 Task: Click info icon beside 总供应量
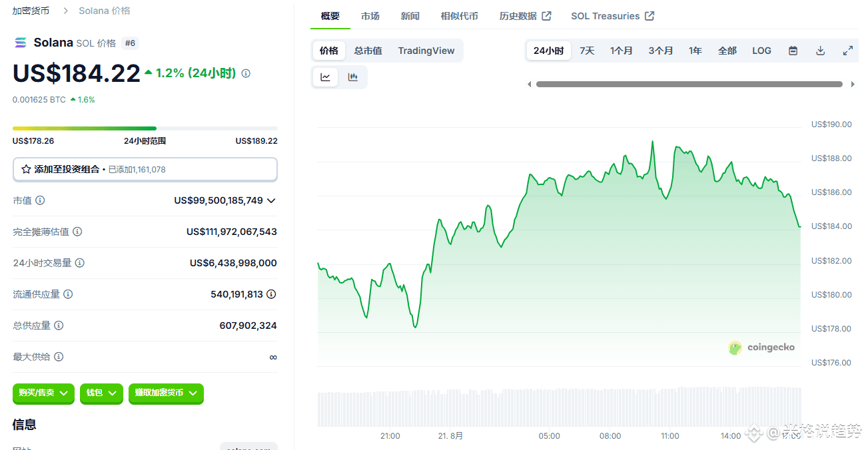click(x=59, y=326)
